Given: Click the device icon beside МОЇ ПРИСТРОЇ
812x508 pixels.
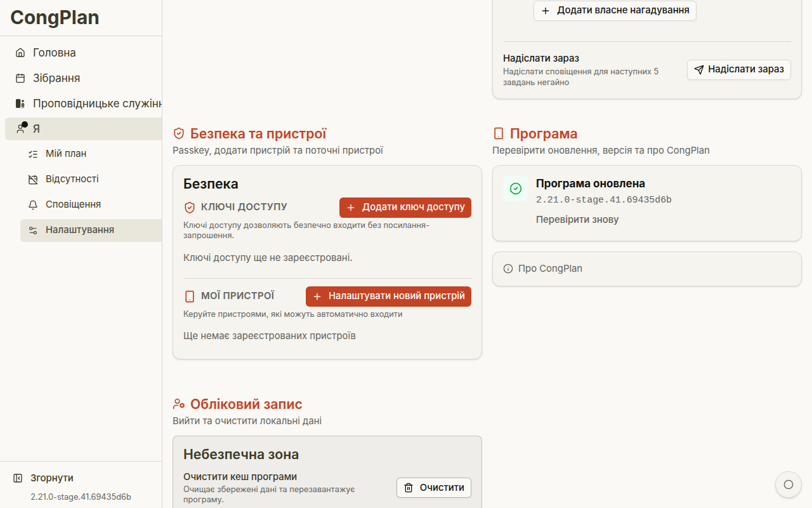Looking at the screenshot, I should [189, 297].
